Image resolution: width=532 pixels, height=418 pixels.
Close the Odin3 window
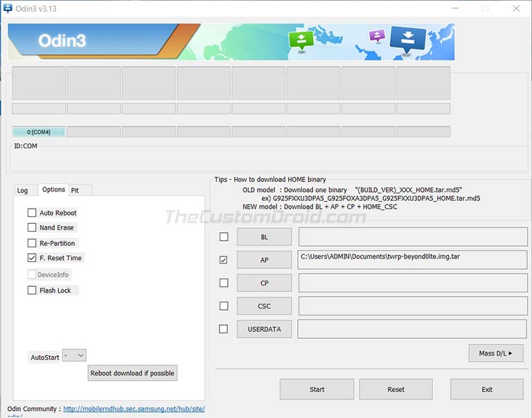pyautogui.click(x=516, y=8)
